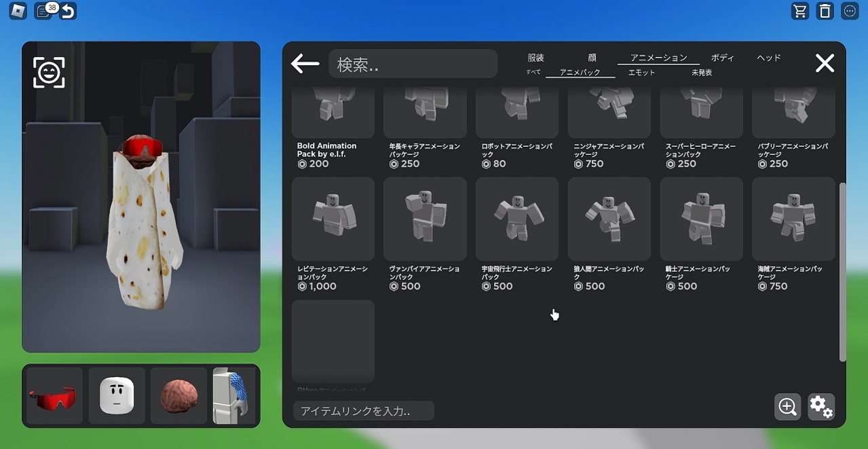Open the バブリーアニメーション thumbnail
The width and height of the screenshot is (868, 449).
click(x=793, y=113)
